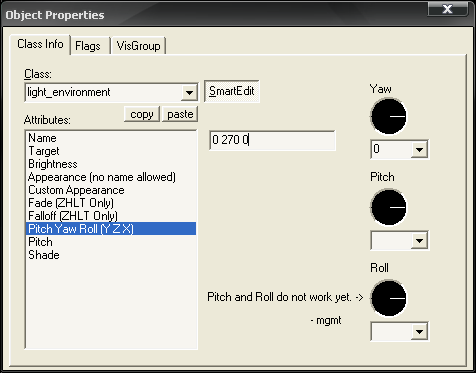Select Appearance (no name allowed) attribute

pos(111,177)
